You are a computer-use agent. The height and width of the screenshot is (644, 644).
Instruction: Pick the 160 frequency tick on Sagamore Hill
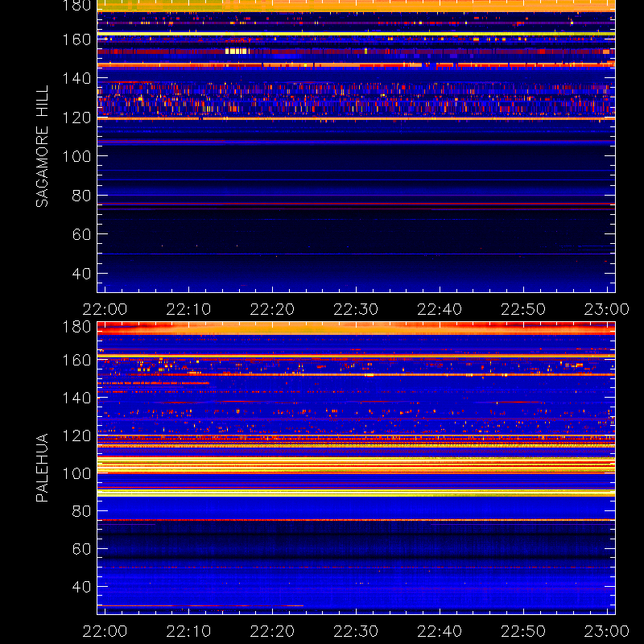(76, 39)
